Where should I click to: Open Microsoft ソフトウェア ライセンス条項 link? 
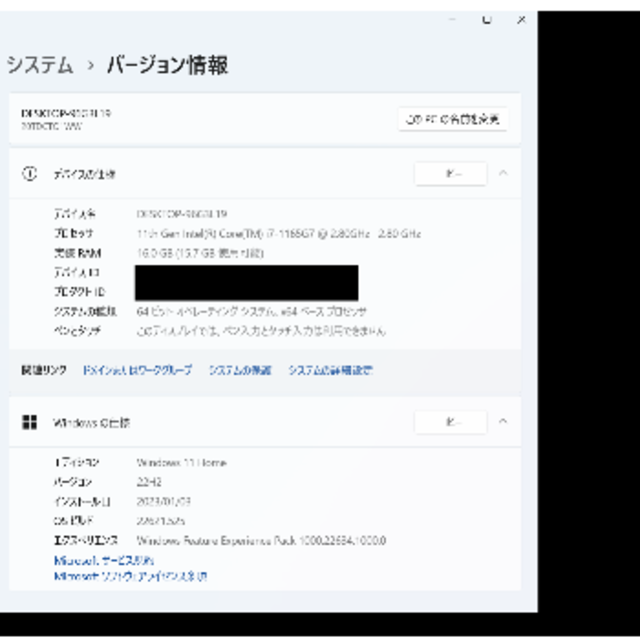131,576
